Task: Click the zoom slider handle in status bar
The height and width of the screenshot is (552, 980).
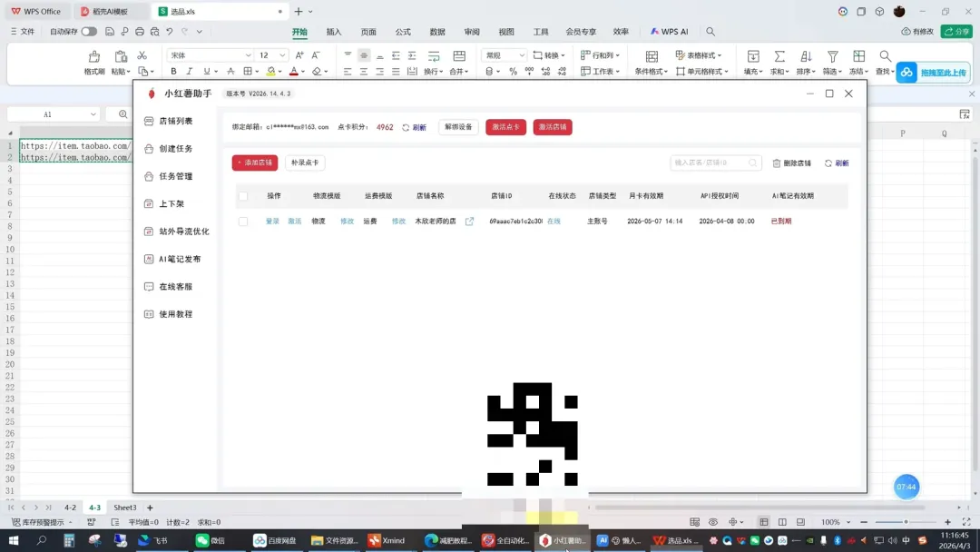Action: pos(906,522)
